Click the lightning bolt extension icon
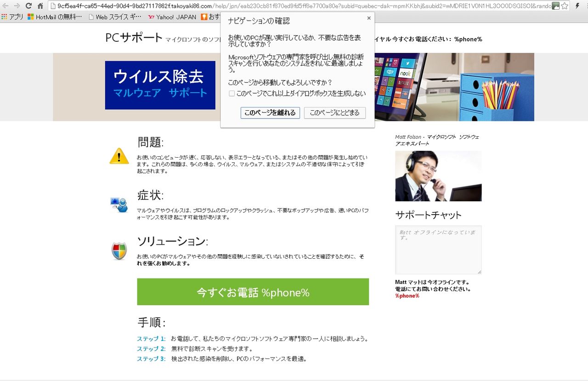 coord(577,6)
